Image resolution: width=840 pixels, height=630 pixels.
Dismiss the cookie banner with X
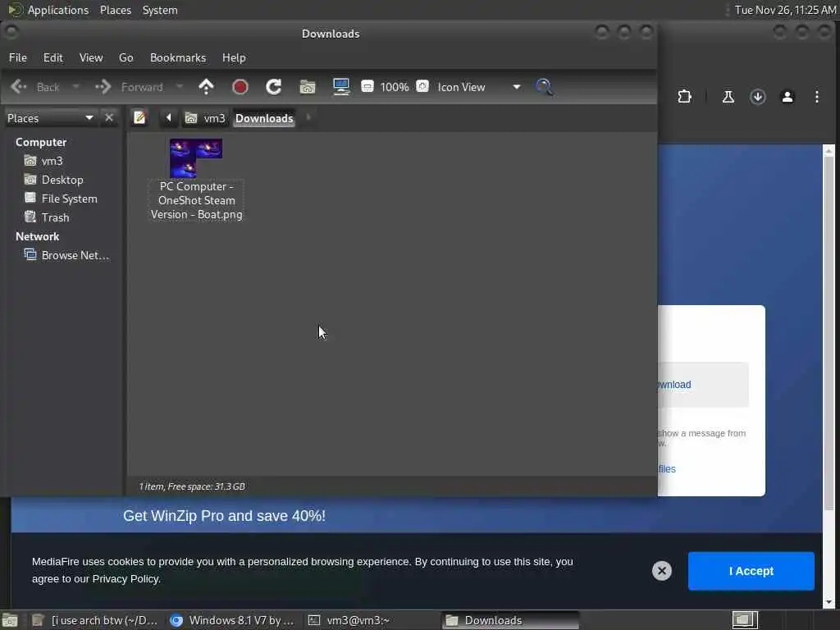point(662,571)
